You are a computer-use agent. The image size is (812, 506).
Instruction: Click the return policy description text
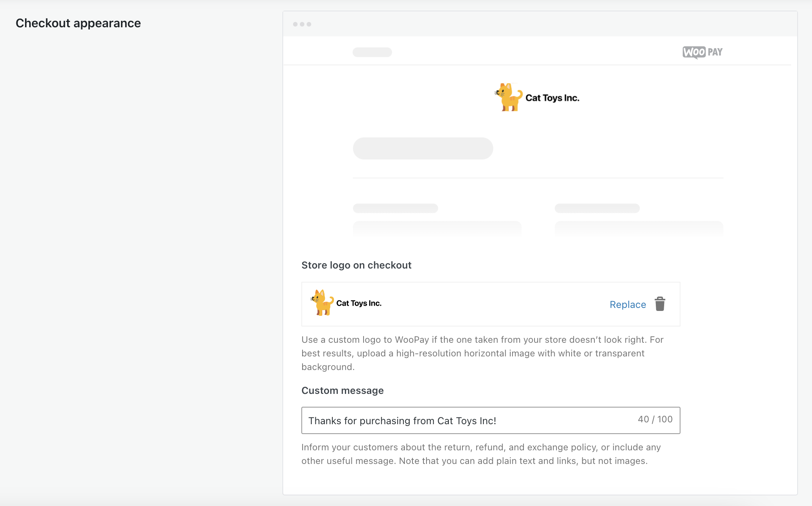(x=481, y=454)
